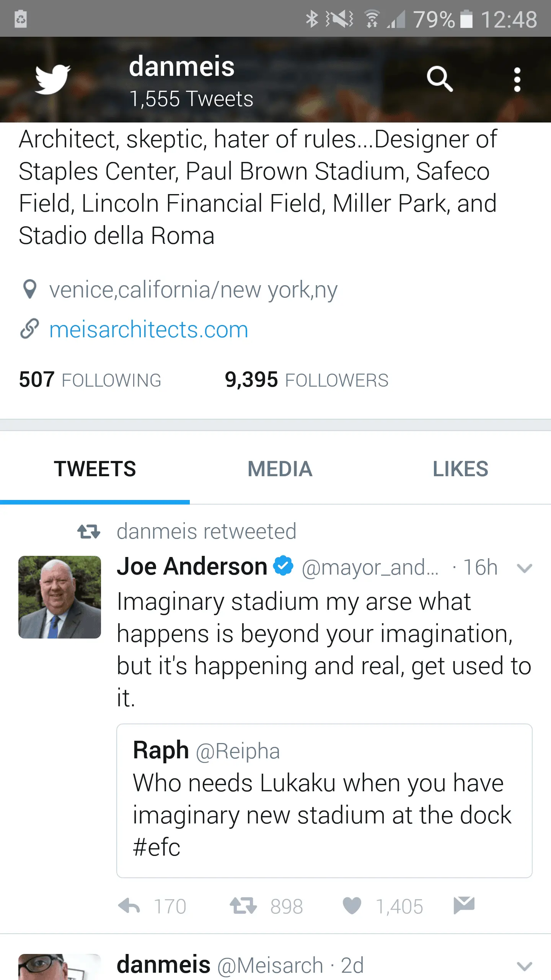Viewport: 551px width, 980px height.
Task: View the 9,395 FOLLOWERS list
Action: tap(306, 380)
